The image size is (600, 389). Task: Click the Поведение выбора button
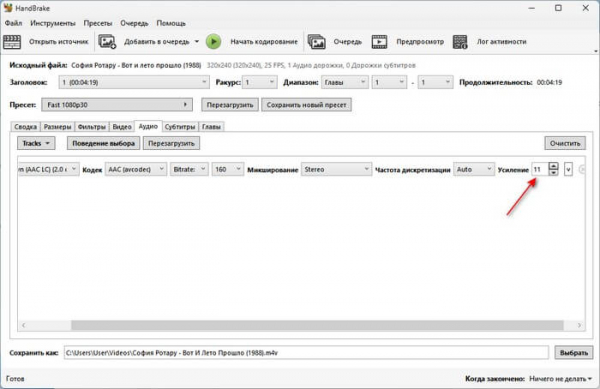[103, 143]
